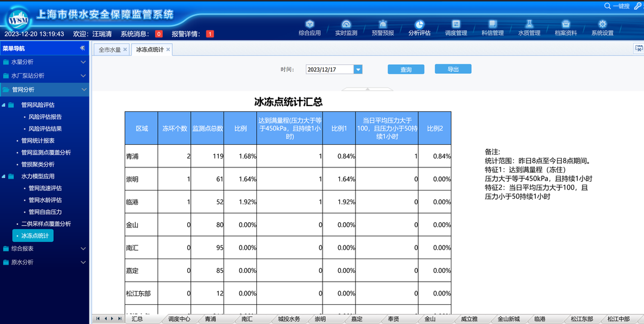Collapse the 菜单导航 sidebar panel

(x=82, y=48)
